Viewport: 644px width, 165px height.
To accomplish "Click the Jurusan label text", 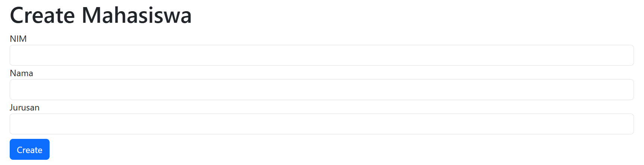I will 25,108.
